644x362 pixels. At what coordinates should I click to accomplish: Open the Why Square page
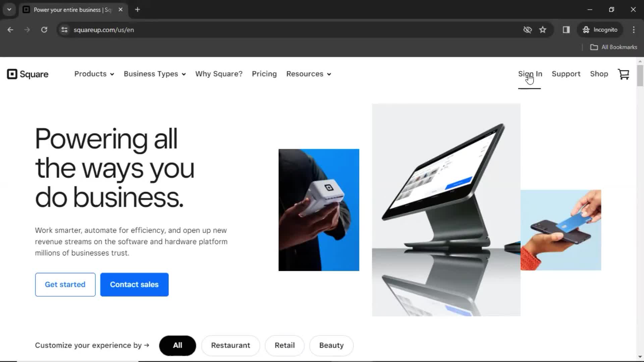click(x=218, y=73)
